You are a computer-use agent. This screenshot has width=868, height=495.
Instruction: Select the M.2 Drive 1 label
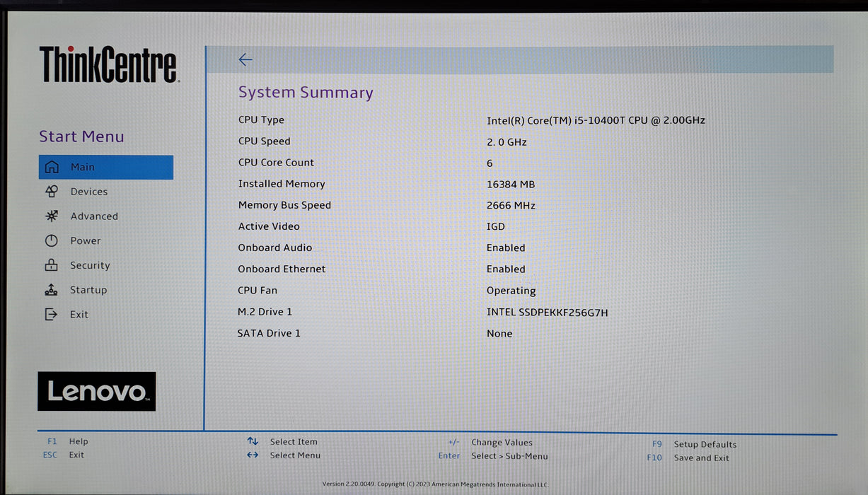[x=265, y=312]
